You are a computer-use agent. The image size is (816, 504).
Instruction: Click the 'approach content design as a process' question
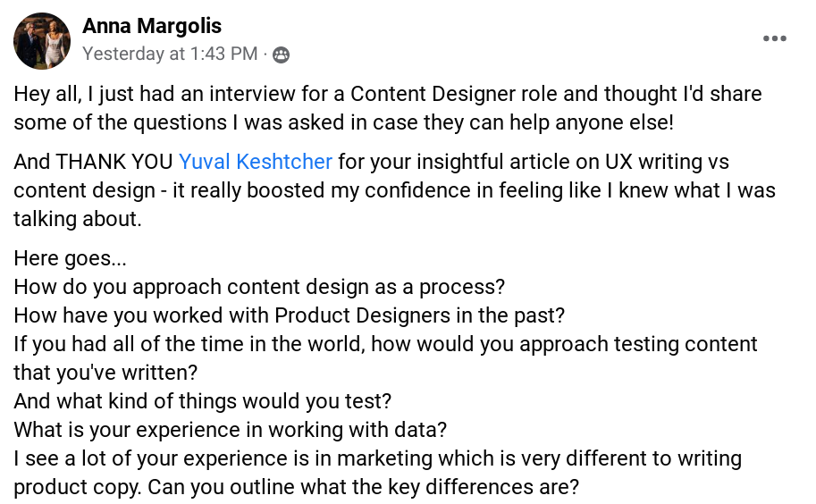click(x=259, y=287)
